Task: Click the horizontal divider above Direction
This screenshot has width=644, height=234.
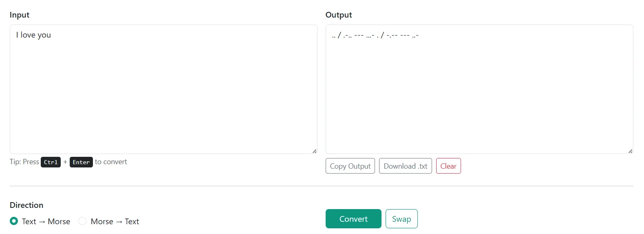Action: point(321,186)
